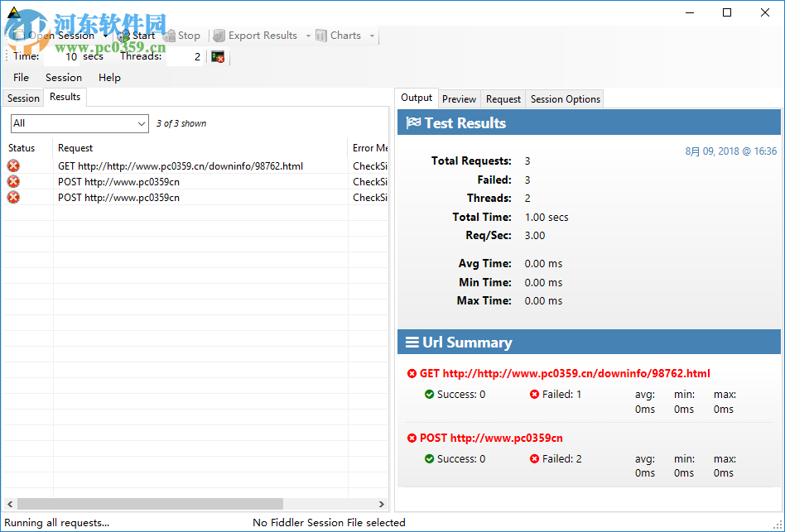Click the flag icon in Test Results header
The height and width of the screenshot is (532, 785).
[x=414, y=122]
